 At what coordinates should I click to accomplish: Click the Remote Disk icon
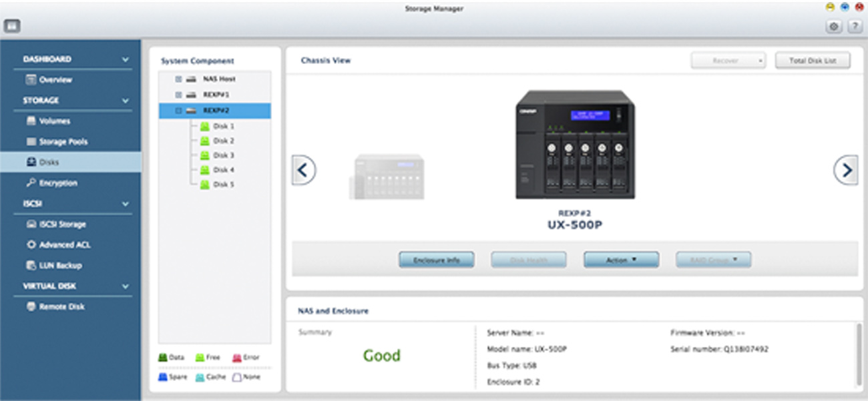pyautogui.click(x=31, y=307)
